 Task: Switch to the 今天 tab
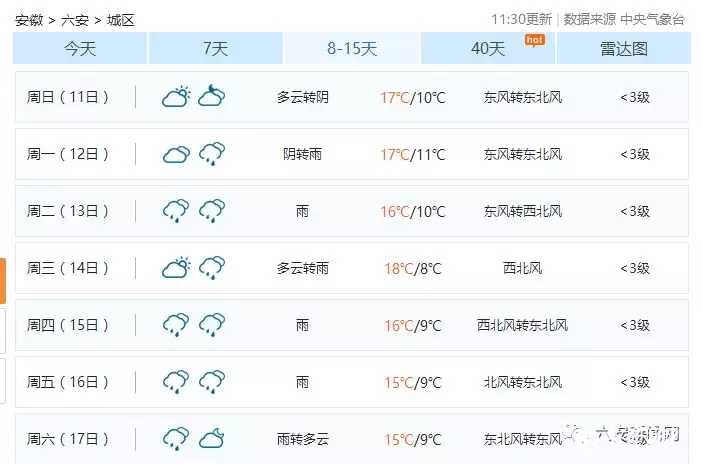80,48
